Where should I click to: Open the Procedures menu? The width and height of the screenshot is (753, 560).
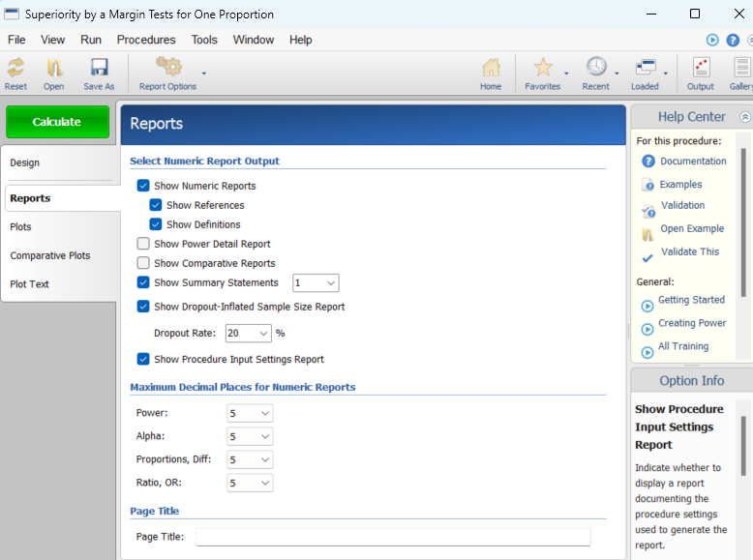pyautogui.click(x=146, y=40)
